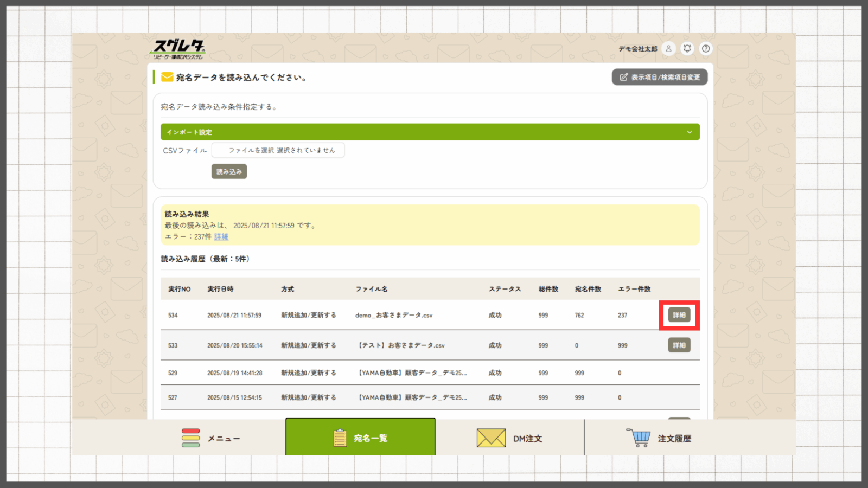Switch to the DM注文 tab
This screenshot has height=488, width=868.
[509, 438]
